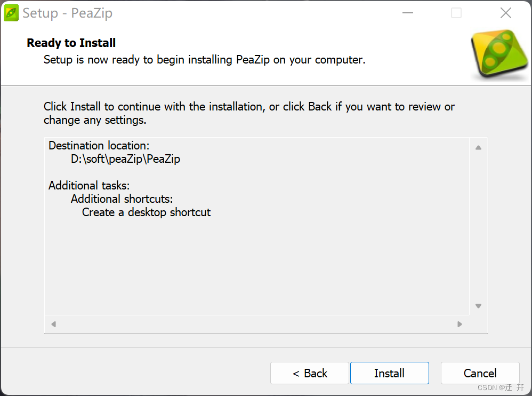Screen dimensions: 532x396
Task: Click the vertical scrollbar of the summary box
Action: pyautogui.click(x=478, y=229)
